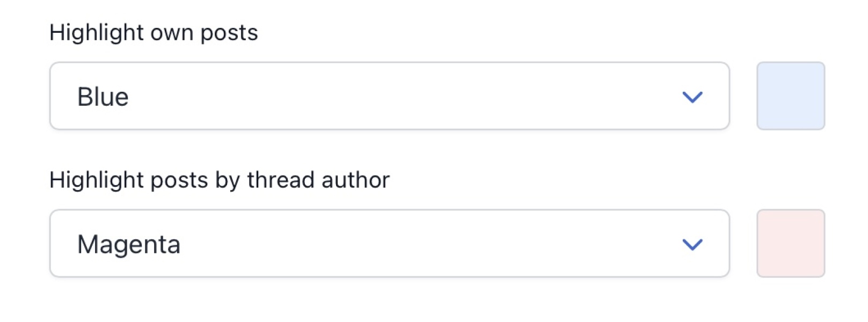Focus the select box under Highlight own posts
Viewport: 868px width, 322px height.
pyautogui.click(x=389, y=96)
